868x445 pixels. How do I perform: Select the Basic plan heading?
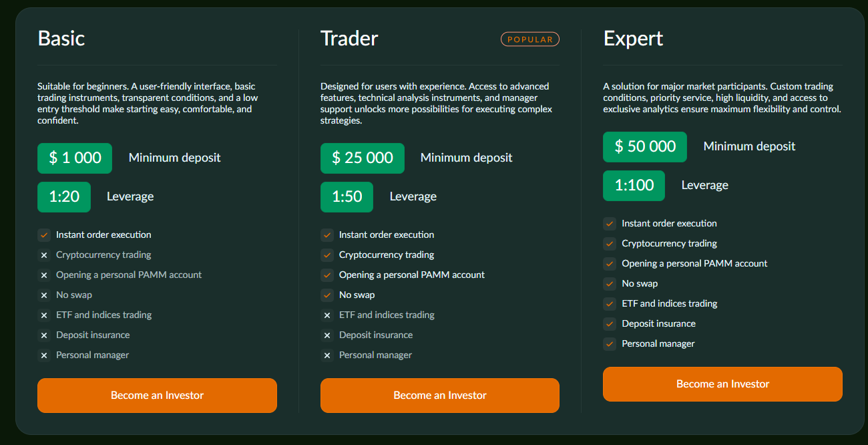[x=61, y=39]
